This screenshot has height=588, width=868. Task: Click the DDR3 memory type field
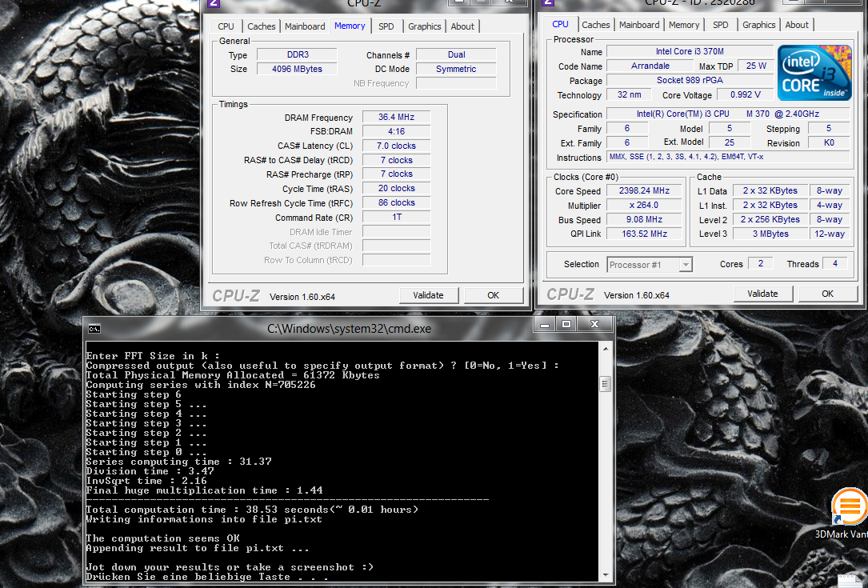(x=298, y=54)
